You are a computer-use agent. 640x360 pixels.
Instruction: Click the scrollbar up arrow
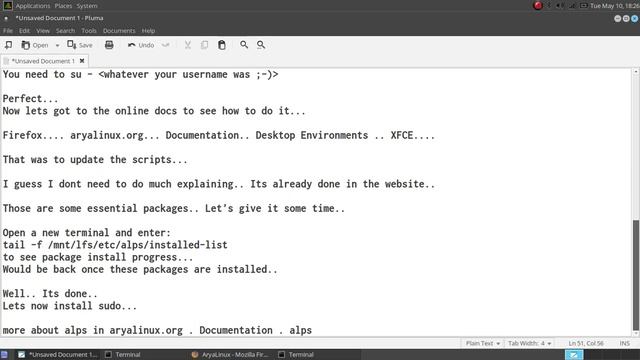pyautogui.click(x=636, y=71)
